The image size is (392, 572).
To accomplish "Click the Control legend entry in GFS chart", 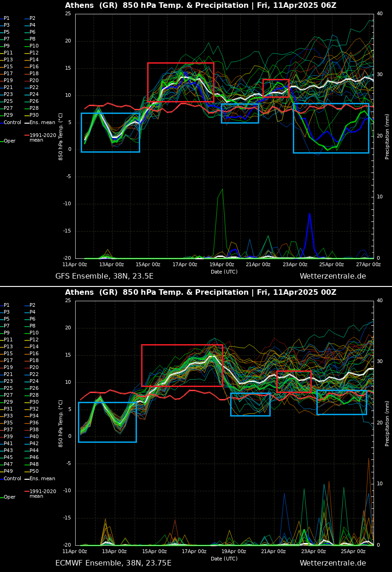I will [12, 123].
